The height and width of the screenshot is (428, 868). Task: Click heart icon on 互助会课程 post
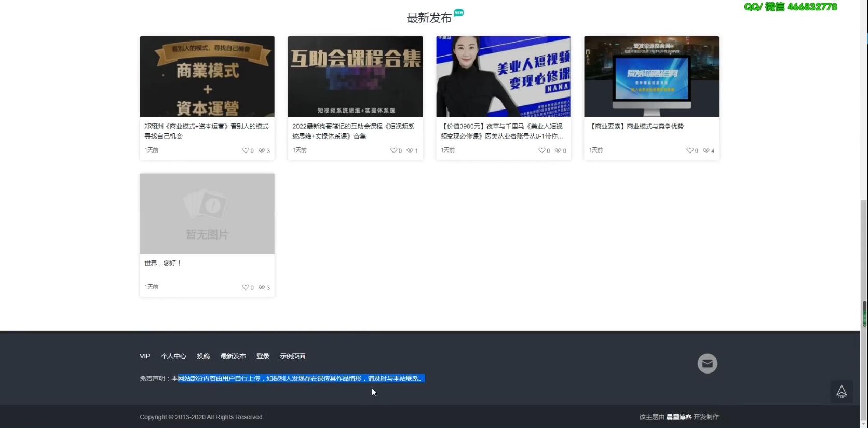click(x=394, y=150)
